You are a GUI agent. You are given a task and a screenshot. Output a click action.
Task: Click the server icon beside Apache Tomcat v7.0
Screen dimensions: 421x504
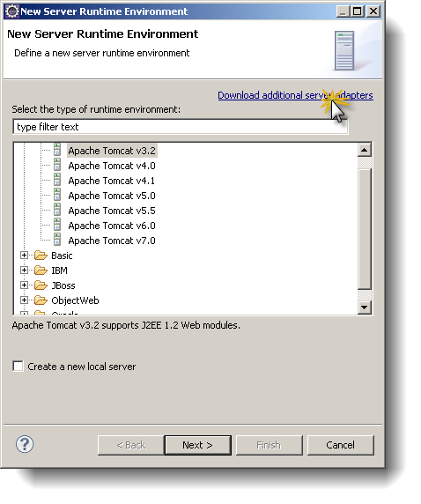click(57, 241)
